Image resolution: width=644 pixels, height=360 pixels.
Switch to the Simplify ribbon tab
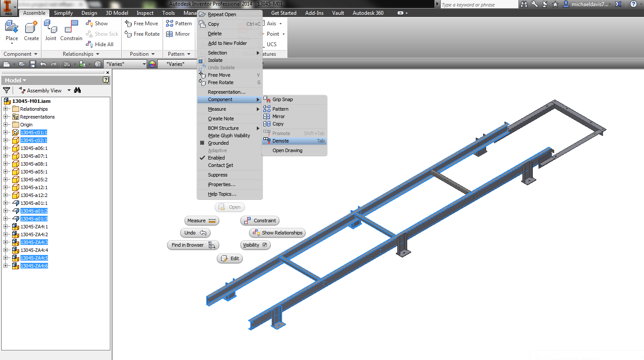(x=63, y=13)
